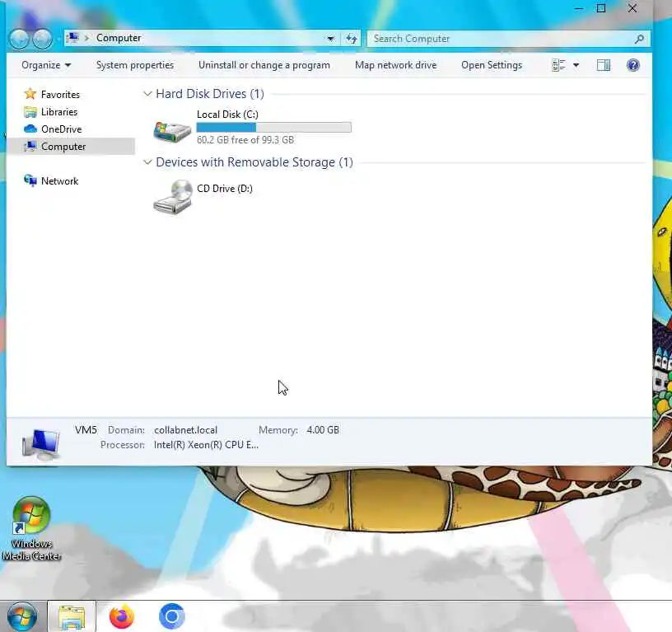The width and height of the screenshot is (672, 632).
Task: Refresh the Computer view
Action: 351,39
